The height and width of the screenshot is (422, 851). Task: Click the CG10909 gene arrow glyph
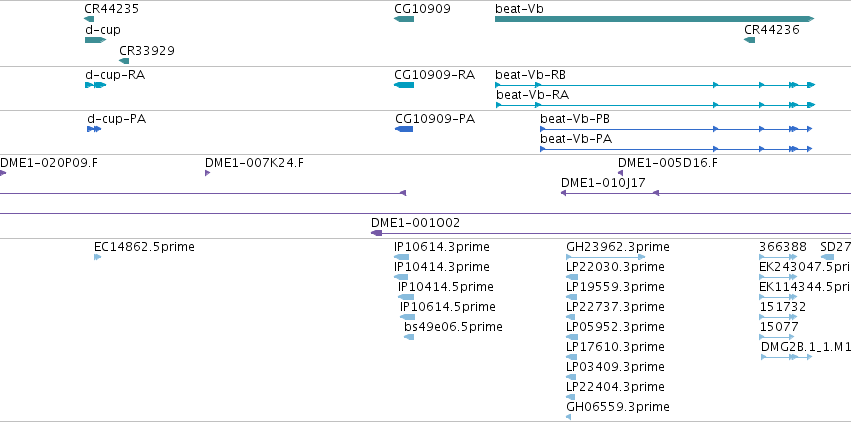(x=404, y=19)
